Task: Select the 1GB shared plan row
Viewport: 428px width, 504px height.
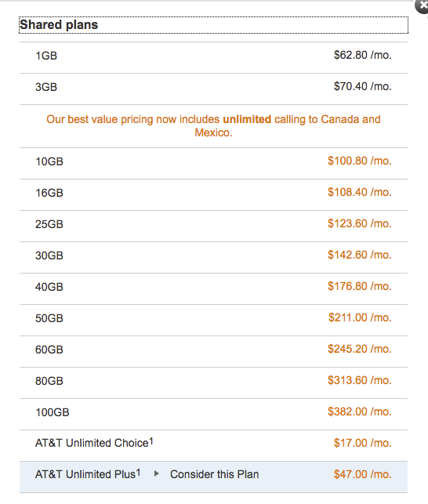Action: 213,57
